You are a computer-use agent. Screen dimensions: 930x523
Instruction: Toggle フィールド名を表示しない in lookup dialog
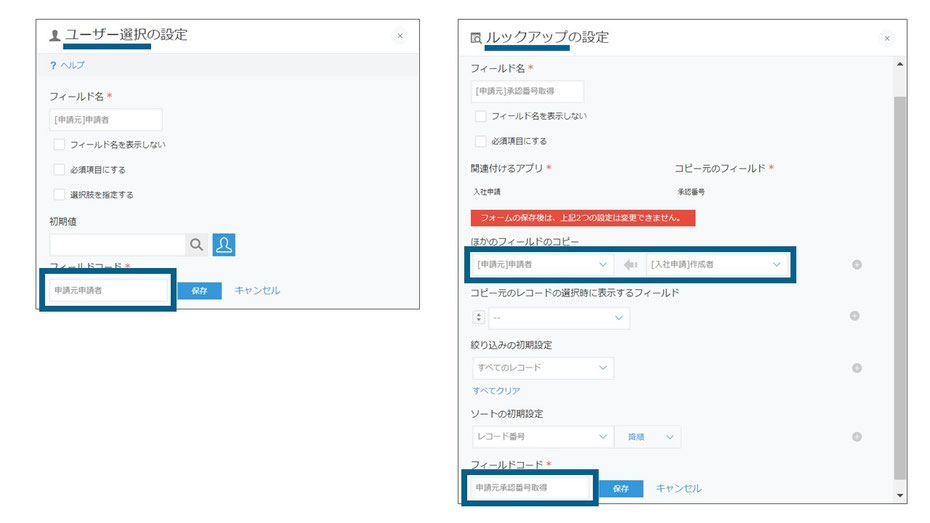pos(481,116)
